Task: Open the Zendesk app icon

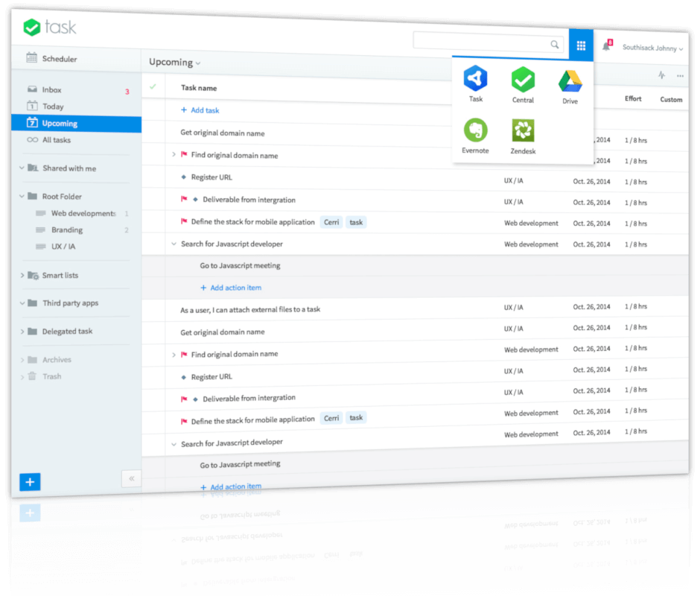Action: click(523, 131)
